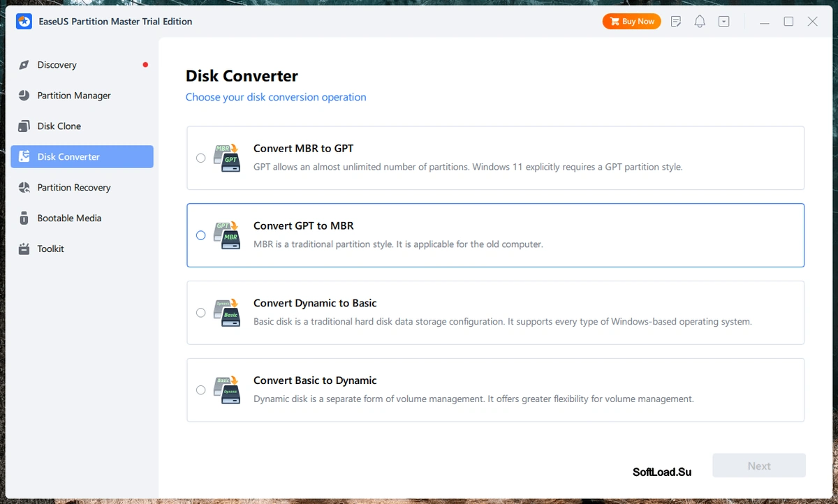Click the Disk Converter sidebar icon

click(24, 157)
